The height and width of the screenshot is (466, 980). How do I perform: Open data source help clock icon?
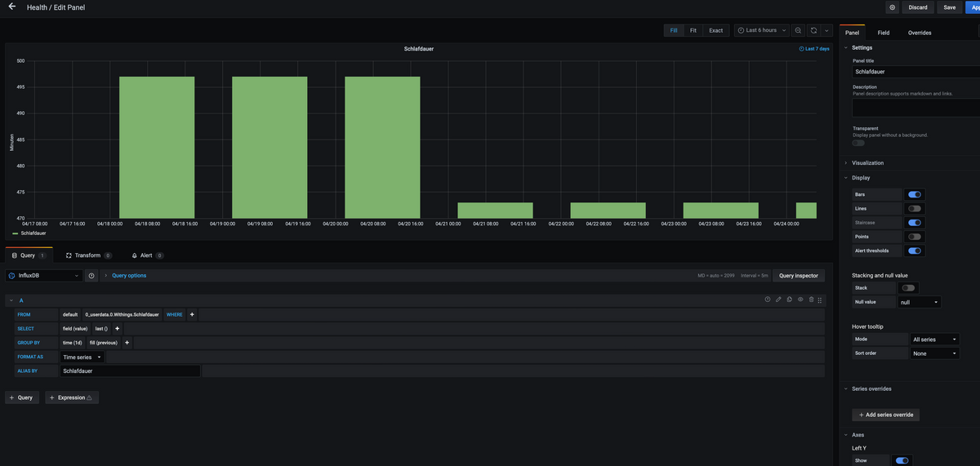tap(91, 276)
